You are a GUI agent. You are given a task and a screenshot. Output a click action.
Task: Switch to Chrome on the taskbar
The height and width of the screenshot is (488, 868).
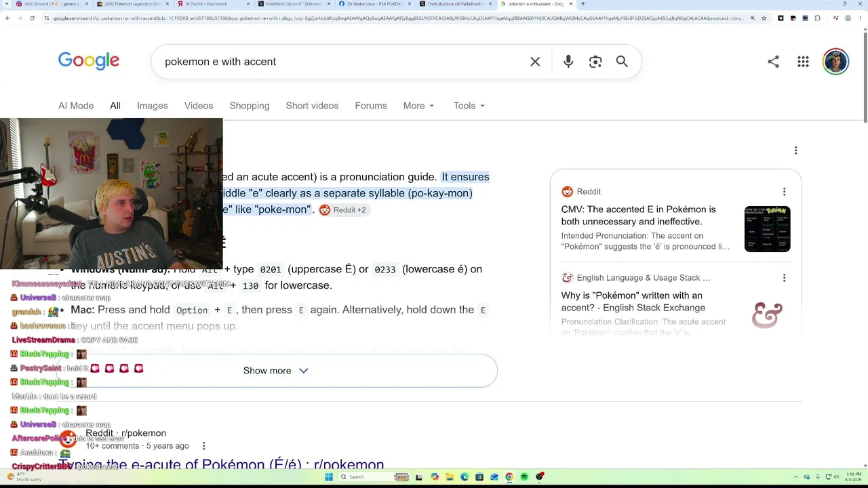point(509,477)
